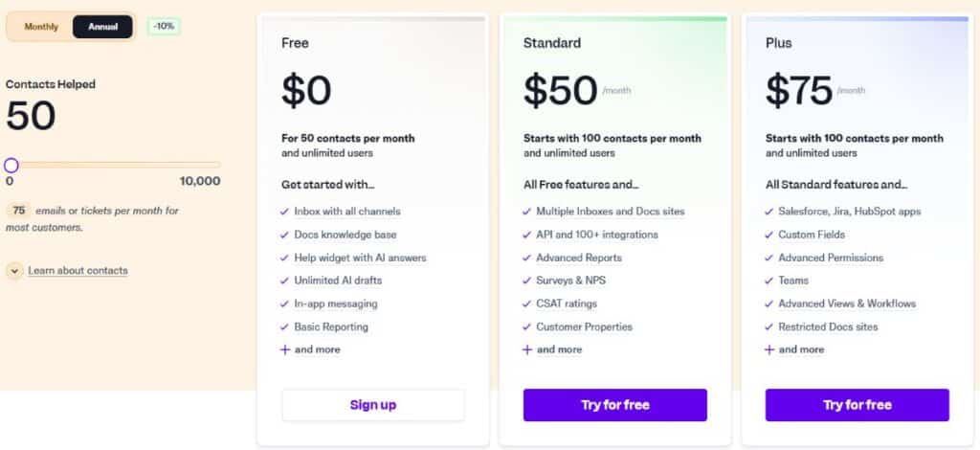Click Sign up for the Free plan
Screen dimensions: 980x450
click(373, 405)
